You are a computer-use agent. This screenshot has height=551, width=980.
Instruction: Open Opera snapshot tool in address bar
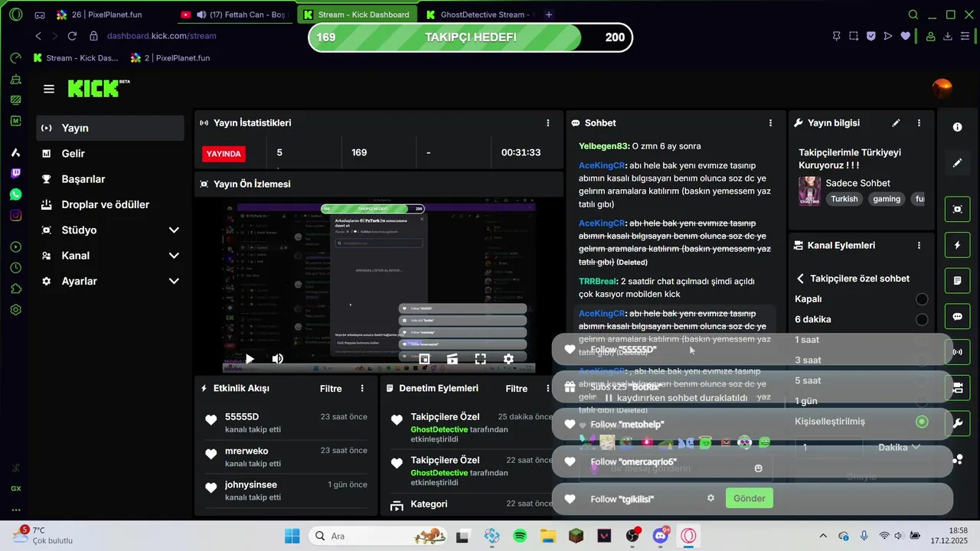click(x=854, y=36)
